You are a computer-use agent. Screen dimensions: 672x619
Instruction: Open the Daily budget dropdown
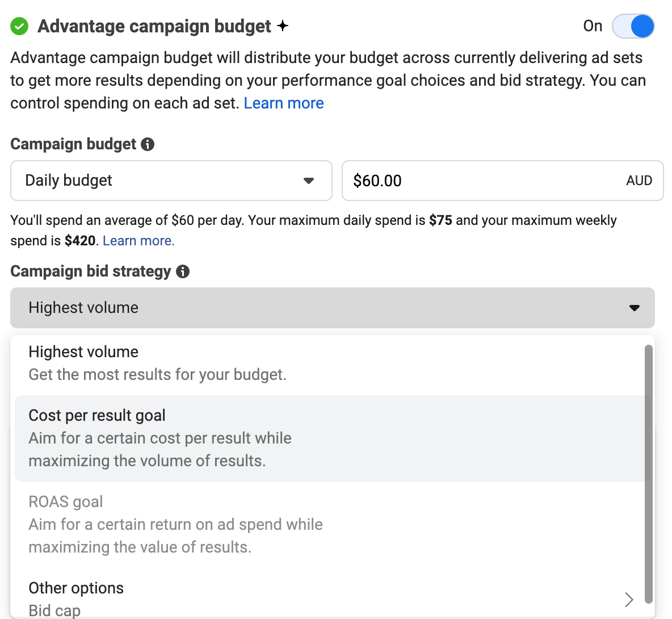(170, 181)
